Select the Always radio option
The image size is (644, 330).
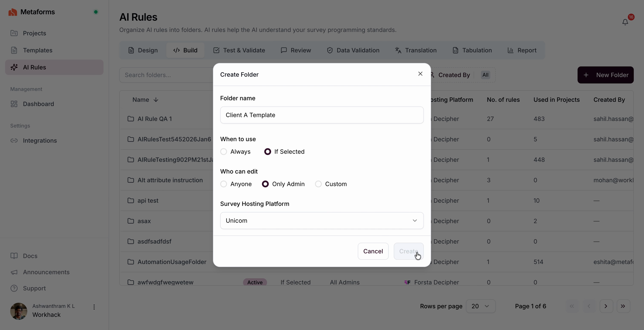pyautogui.click(x=224, y=152)
